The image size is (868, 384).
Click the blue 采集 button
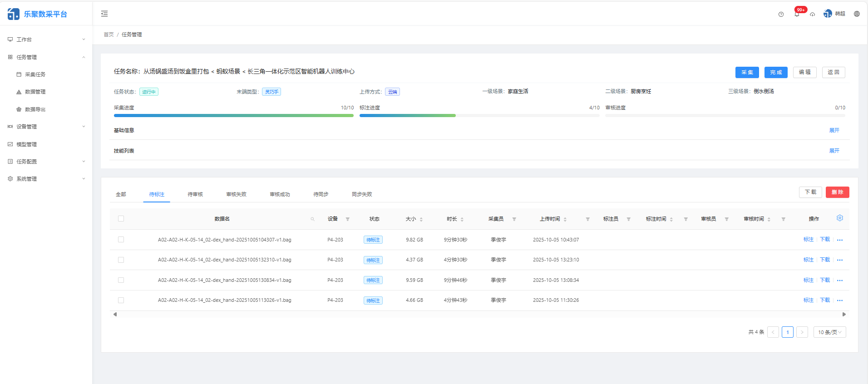point(747,72)
